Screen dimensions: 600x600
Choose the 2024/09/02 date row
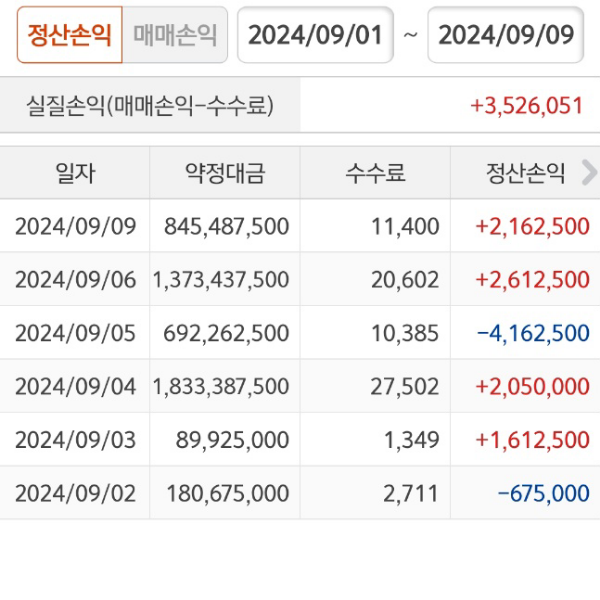(75, 493)
